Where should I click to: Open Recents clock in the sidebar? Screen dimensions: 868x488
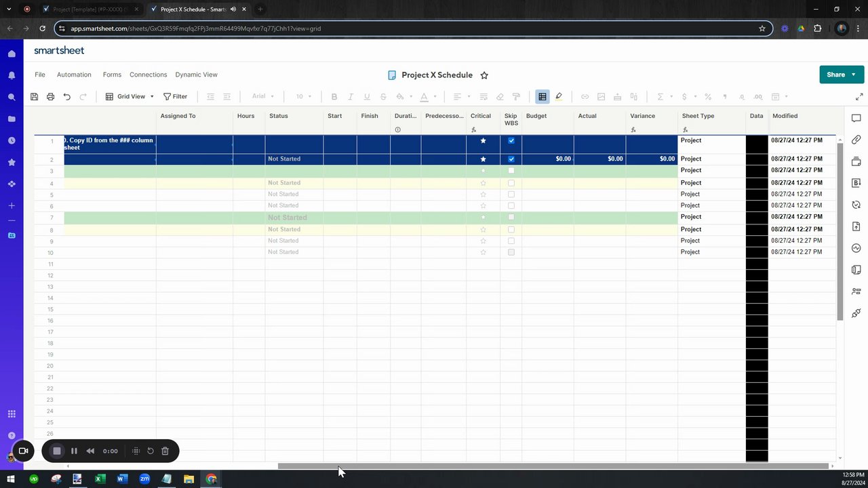pyautogui.click(x=12, y=140)
